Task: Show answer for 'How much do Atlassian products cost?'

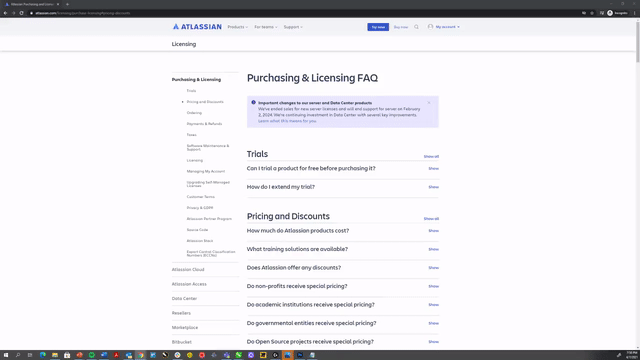Action: point(433,231)
